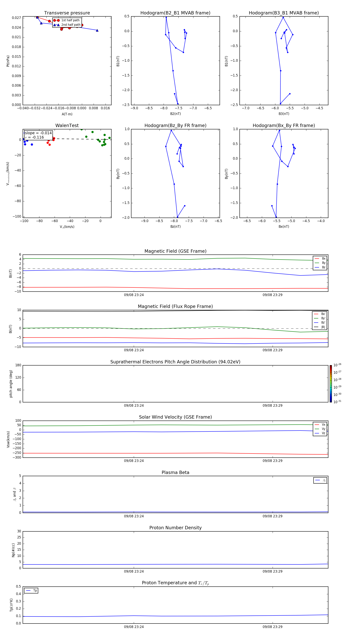The image size is (351, 644).
Task: Select the "Hodogram(Bx_By FR frame)" title
Action: point(284,125)
